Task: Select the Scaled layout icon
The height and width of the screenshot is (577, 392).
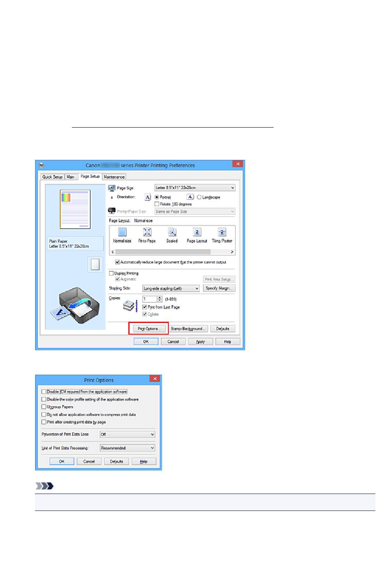Action: tap(172, 232)
